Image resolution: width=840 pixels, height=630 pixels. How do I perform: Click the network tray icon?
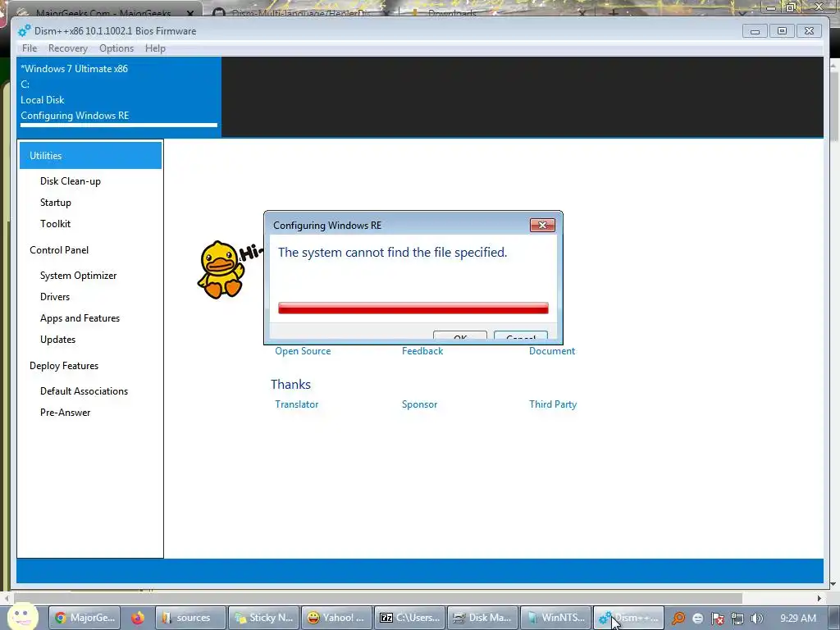(737, 619)
